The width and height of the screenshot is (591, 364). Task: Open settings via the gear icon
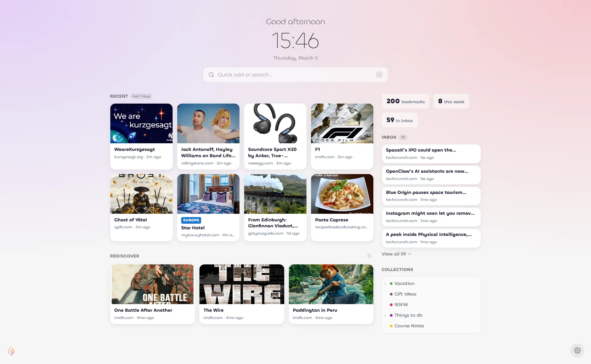click(x=577, y=350)
